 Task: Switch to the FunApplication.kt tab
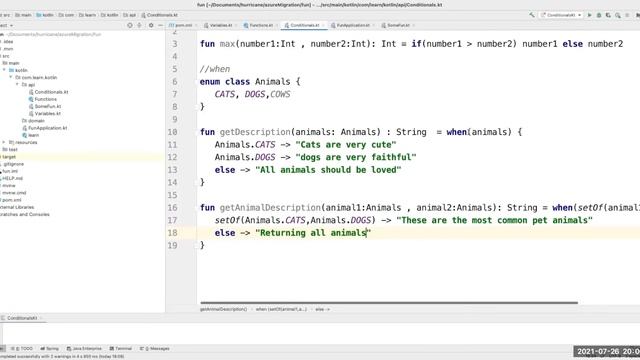point(353,25)
